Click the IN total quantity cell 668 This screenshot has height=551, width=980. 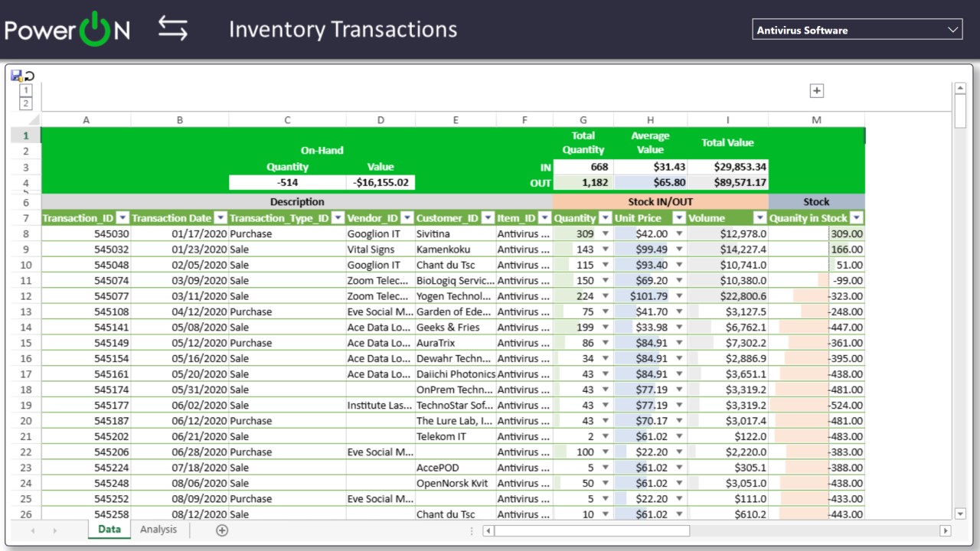click(x=583, y=167)
